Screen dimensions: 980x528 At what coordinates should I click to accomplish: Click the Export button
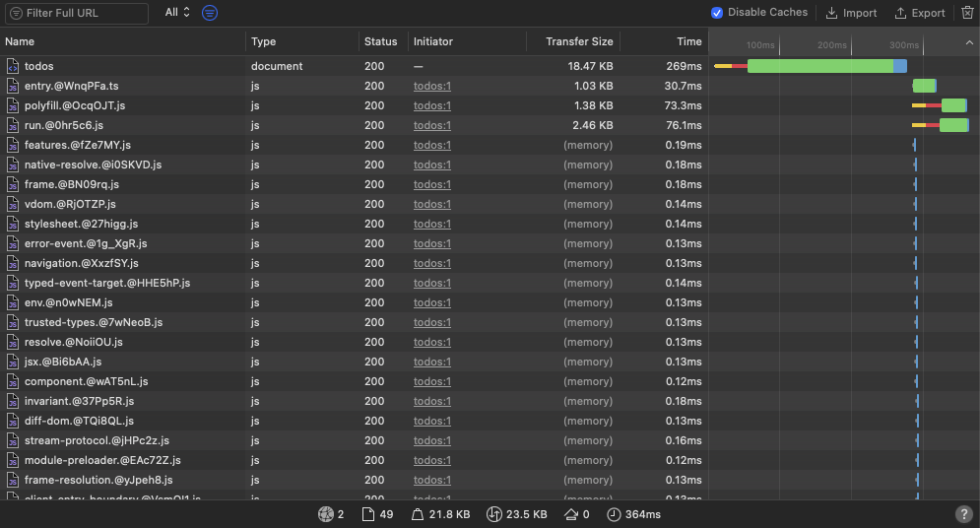pyautogui.click(x=919, y=13)
